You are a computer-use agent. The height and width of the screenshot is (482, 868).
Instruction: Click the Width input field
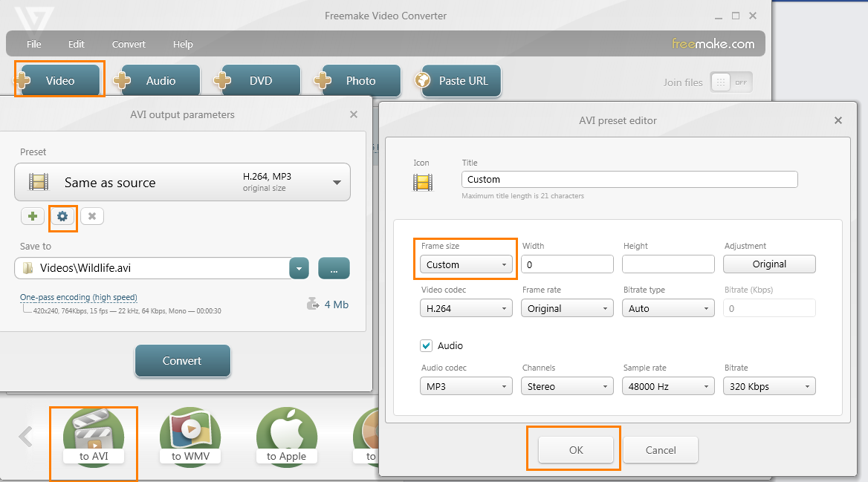tap(567, 264)
